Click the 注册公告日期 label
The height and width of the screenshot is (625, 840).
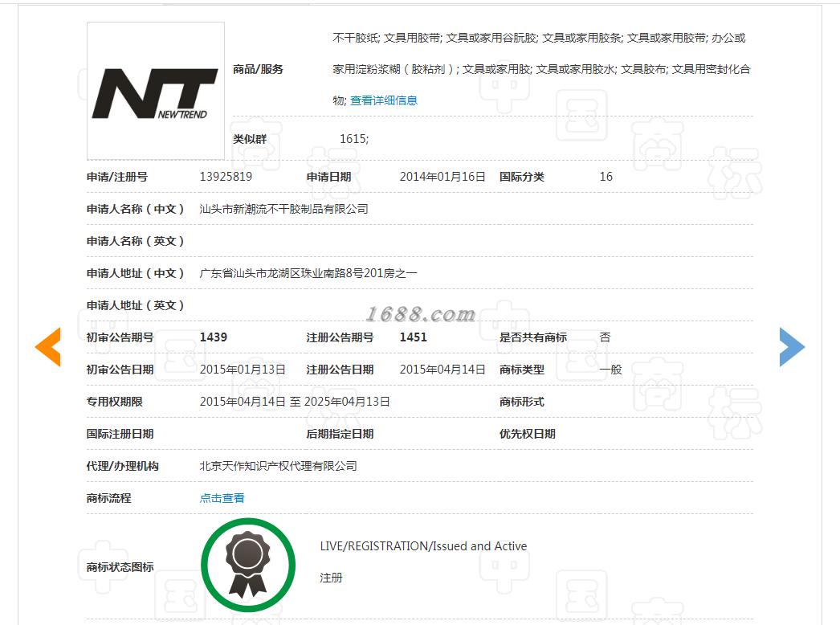[x=340, y=370]
